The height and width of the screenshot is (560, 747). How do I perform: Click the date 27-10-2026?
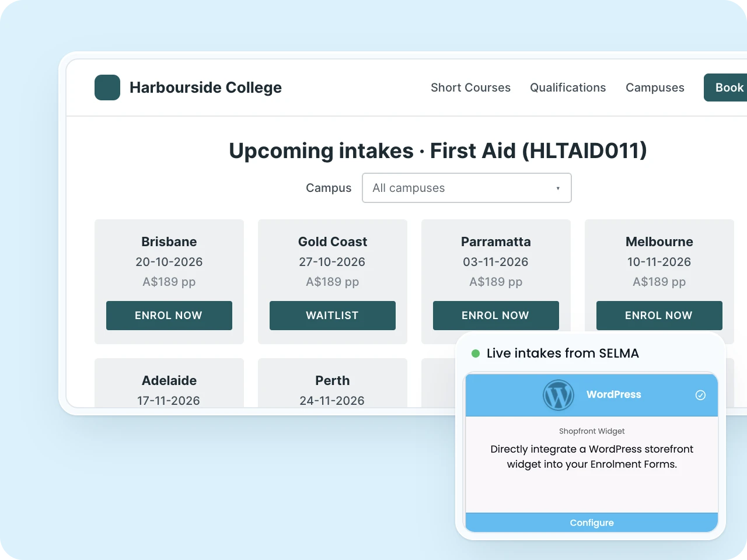click(x=332, y=262)
